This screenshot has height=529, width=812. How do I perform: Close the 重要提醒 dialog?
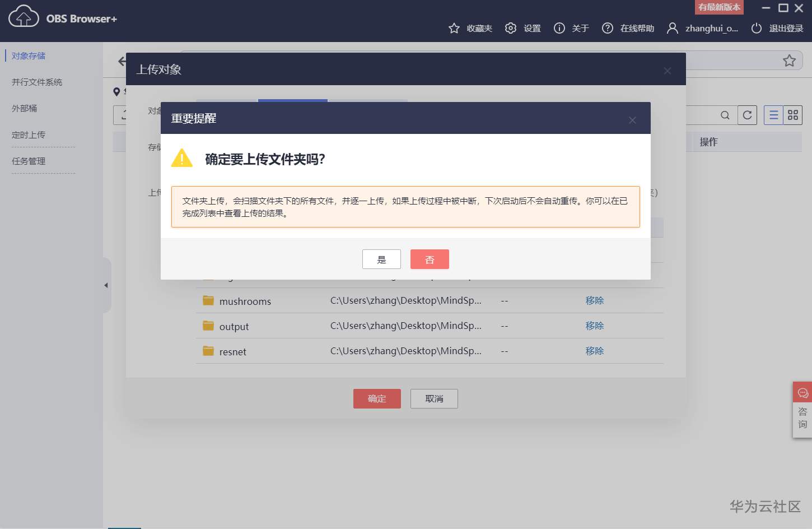click(x=632, y=120)
